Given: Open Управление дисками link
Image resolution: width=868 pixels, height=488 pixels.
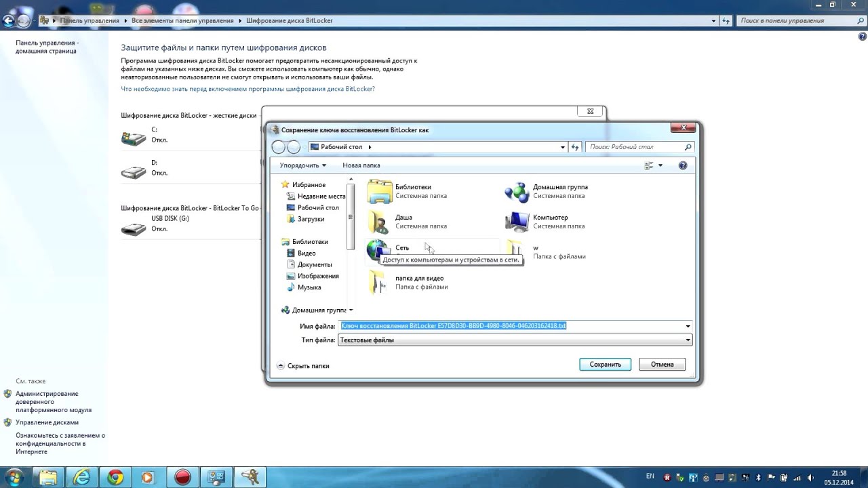Looking at the screenshot, I should [47, 422].
